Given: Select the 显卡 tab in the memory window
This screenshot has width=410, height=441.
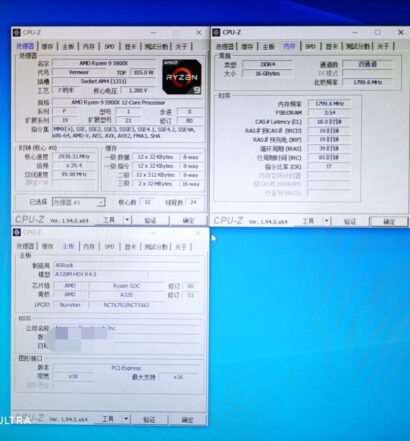Looking at the screenshot, I should click(x=331, y=47).
